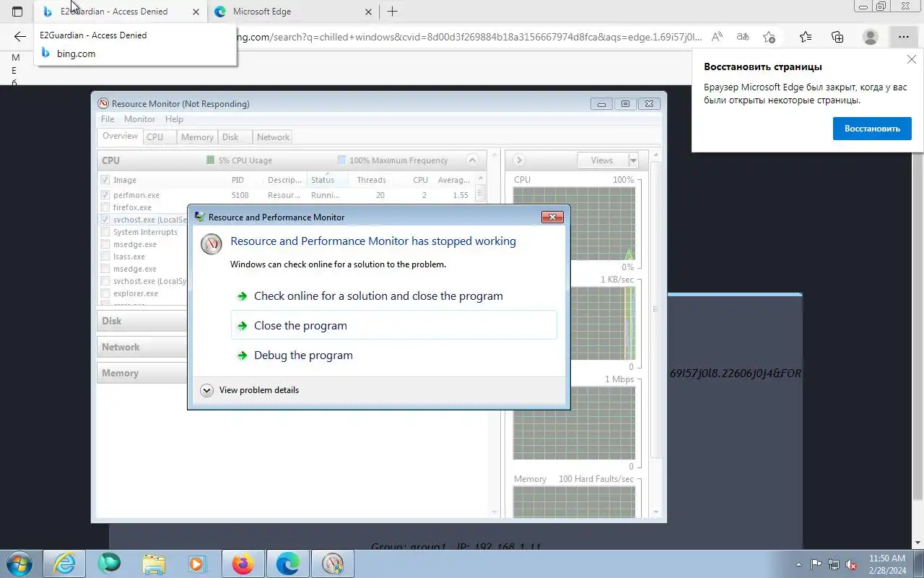Open the Collections icon in Edge toolbar
Screen dimensions: 924x578
(x=837, y=37)
